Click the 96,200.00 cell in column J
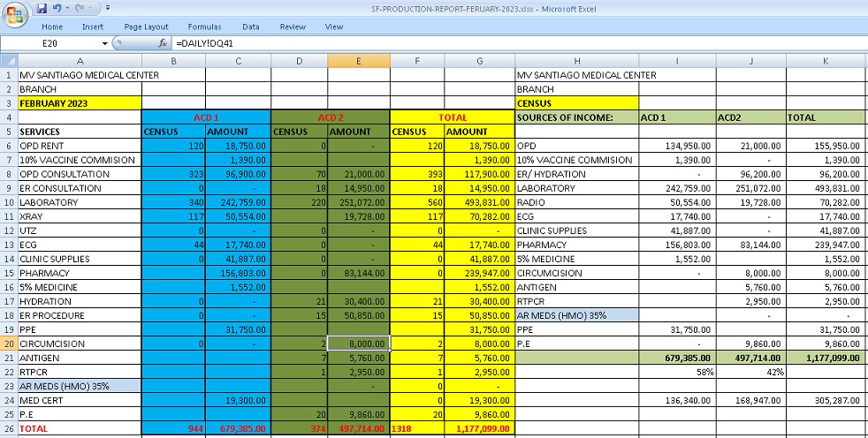868x438 pixels. coord(751,174)
